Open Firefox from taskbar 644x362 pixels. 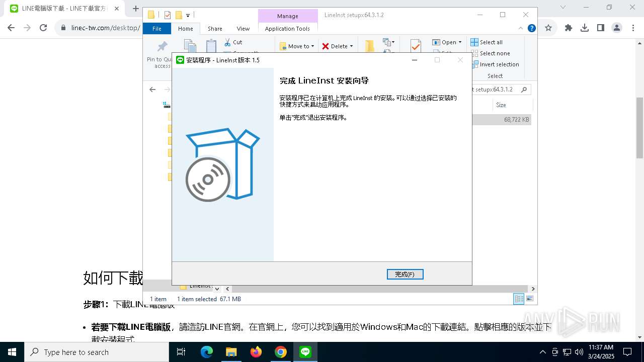(256, 352)
